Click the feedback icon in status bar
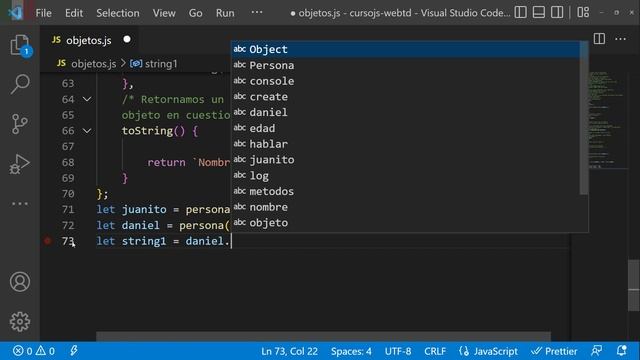The width and height of the screenshot is (640, 360). [596, 351]
